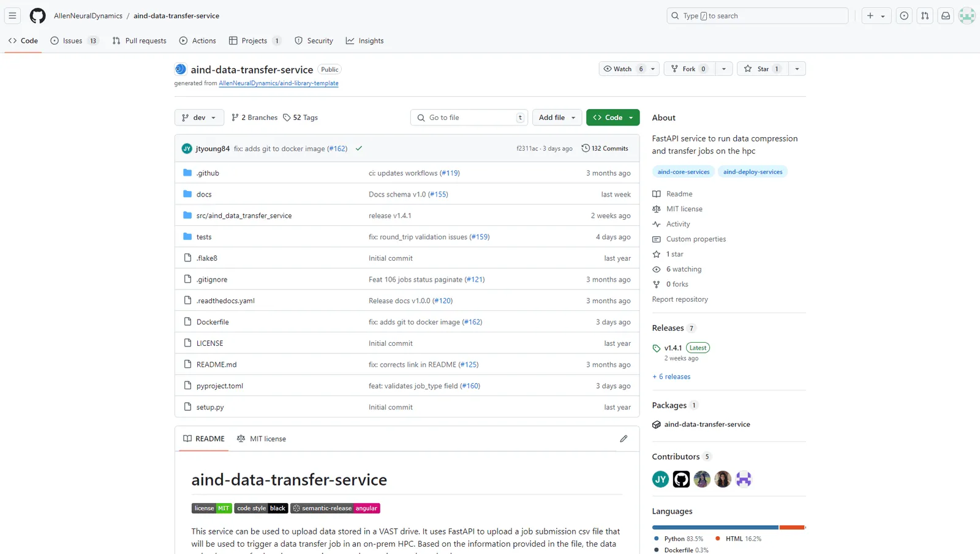Fork the repository
The width and height of the screenshot is (980, 554).
click(690, 69)
